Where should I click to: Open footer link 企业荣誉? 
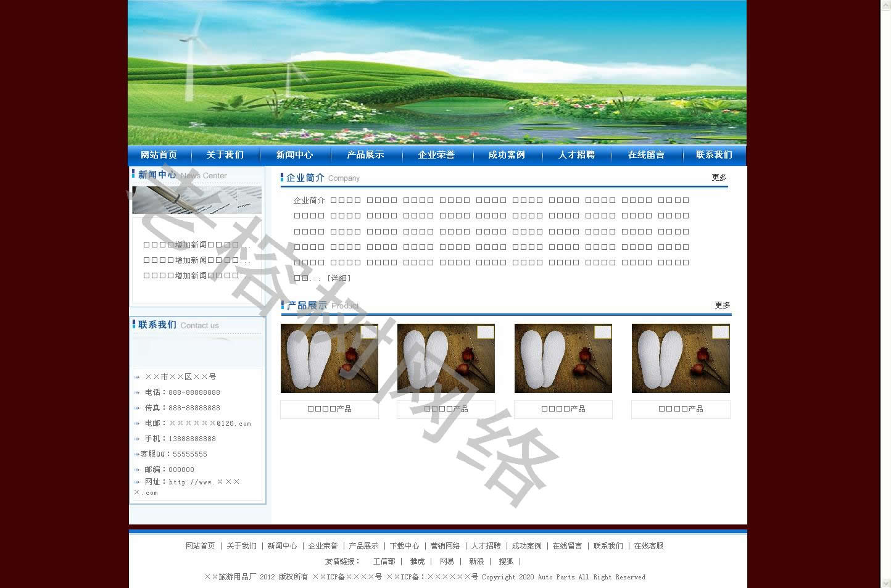pos(323,546)
